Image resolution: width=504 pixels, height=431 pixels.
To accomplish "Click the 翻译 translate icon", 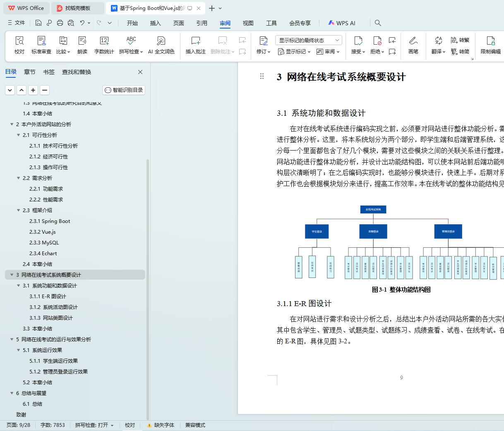I will [438, 41].
